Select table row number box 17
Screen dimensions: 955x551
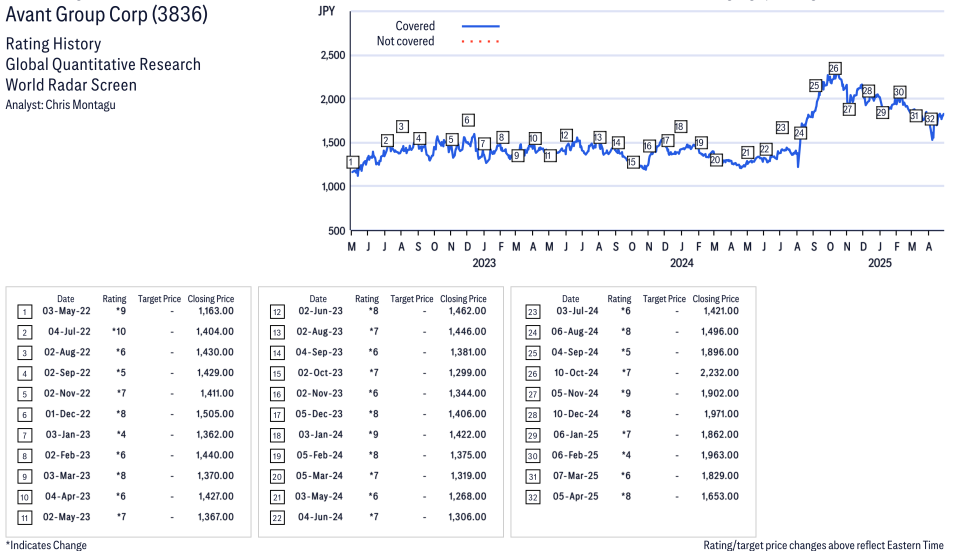pyautogui.click(x=277, y=415)
